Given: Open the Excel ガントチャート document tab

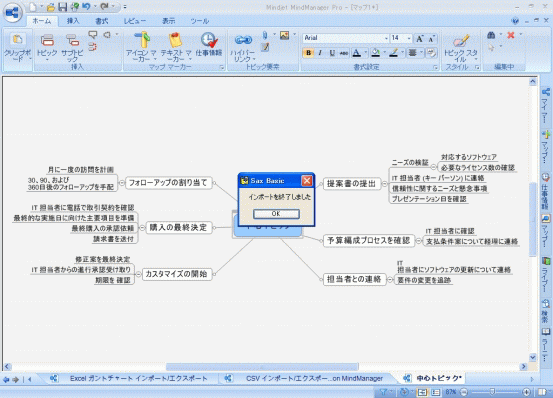Looking at the screenshot, I should pos(138,379).
